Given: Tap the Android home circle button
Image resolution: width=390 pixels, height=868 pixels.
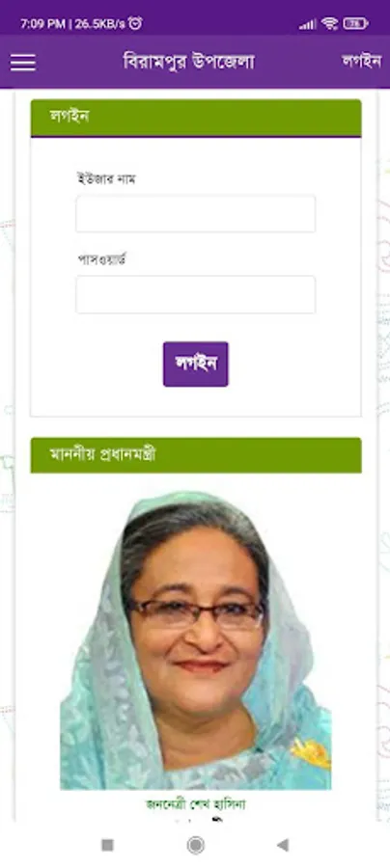Looking at the screenshot, I should pyautogui.click(x=195, y=845).
